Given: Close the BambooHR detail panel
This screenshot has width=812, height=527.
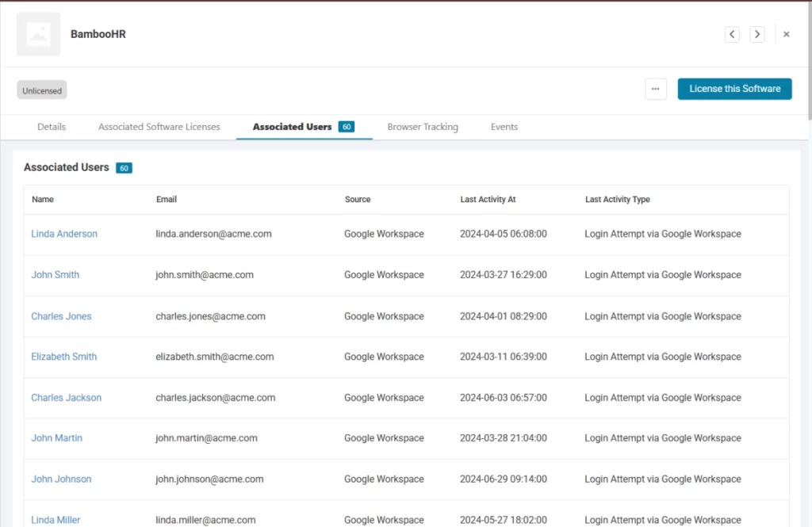Looking at the screenshot, I should click(x=787, y=34).
